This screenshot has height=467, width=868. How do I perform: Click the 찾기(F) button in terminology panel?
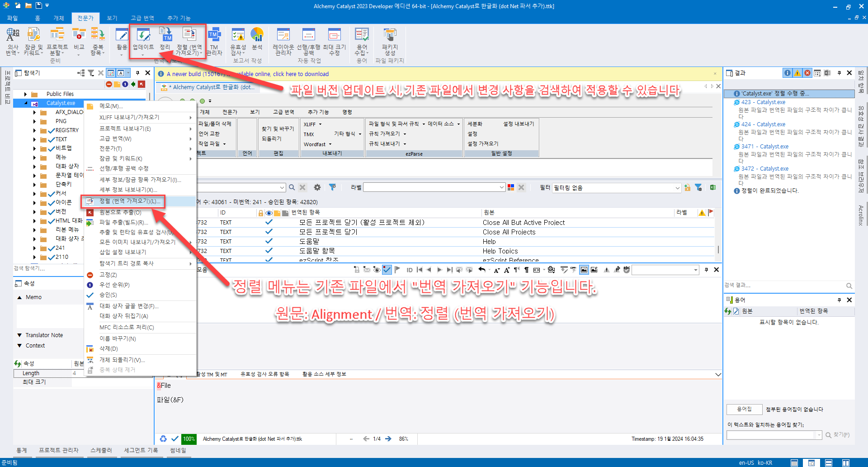pos(838,435)
